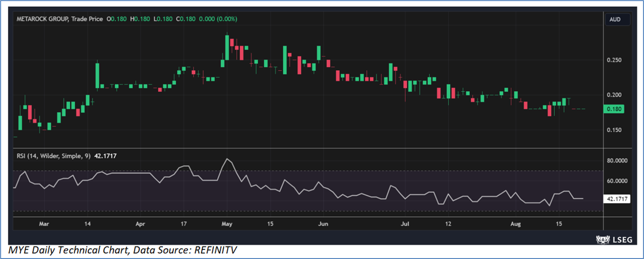
Task: Click the 60.0000 RSI axis label
Action: click(x=618, y=181)
